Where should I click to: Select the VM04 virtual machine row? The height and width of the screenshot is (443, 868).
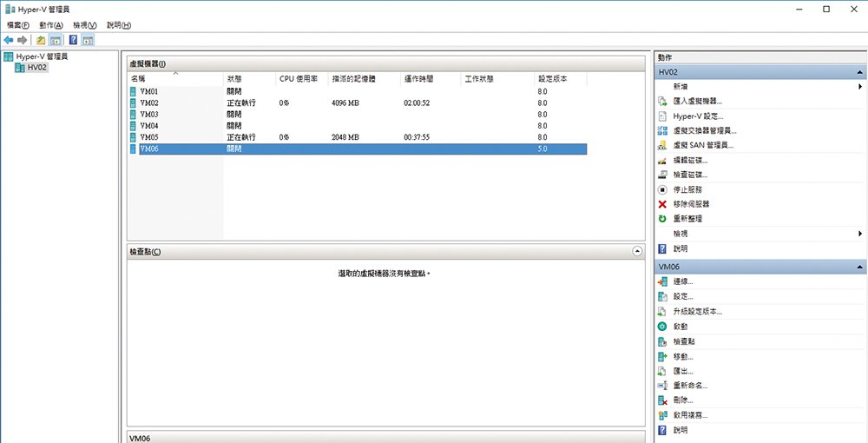(x=358, y=126)
